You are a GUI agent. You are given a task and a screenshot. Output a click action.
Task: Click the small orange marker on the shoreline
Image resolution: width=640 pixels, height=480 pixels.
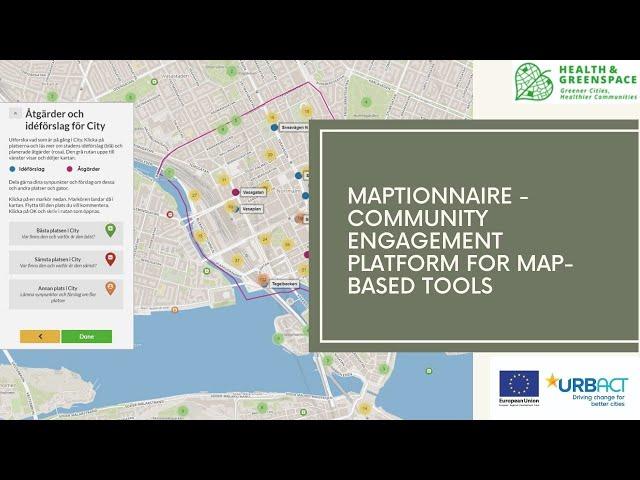[x=175, y=310]
